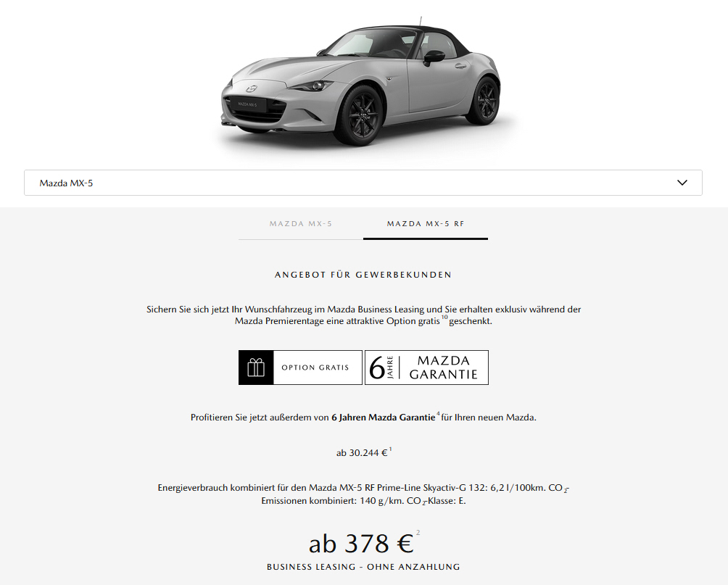Image resolution: width=728 pixels, height=585 pixels.
Task: Click the car's headlight
Action: click(x=310, y=86)
